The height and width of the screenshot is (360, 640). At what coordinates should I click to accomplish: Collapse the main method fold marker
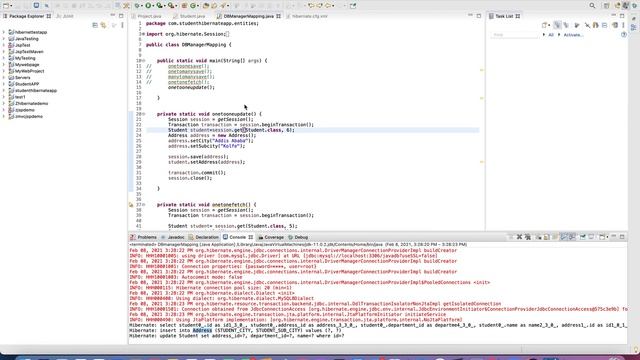[143, 61]
